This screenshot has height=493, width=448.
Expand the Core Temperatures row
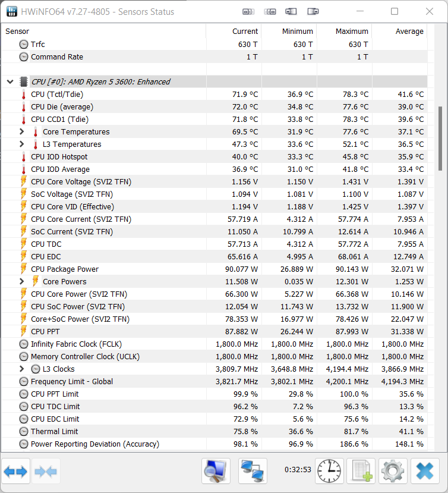pos(21,131)
